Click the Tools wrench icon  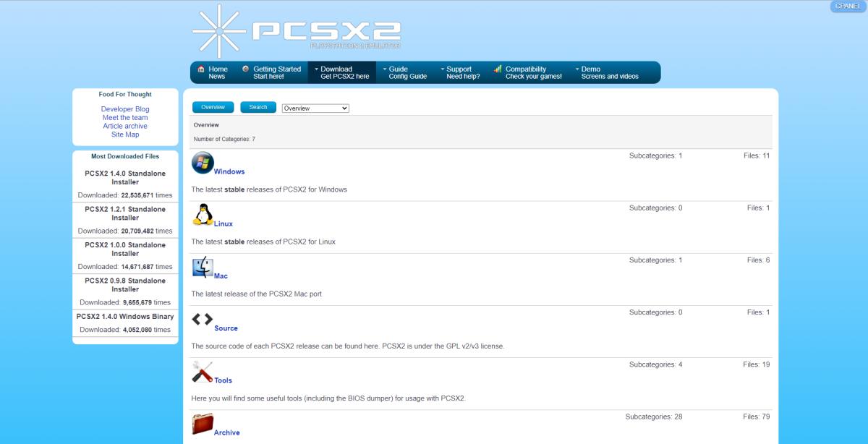pyautogui.click(x=203, y=372)
